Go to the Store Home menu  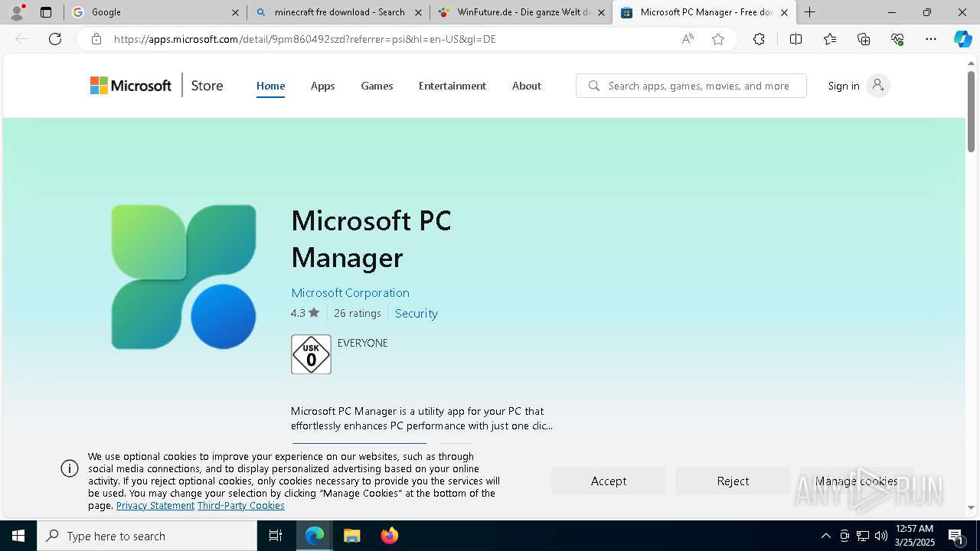(270, 86)
